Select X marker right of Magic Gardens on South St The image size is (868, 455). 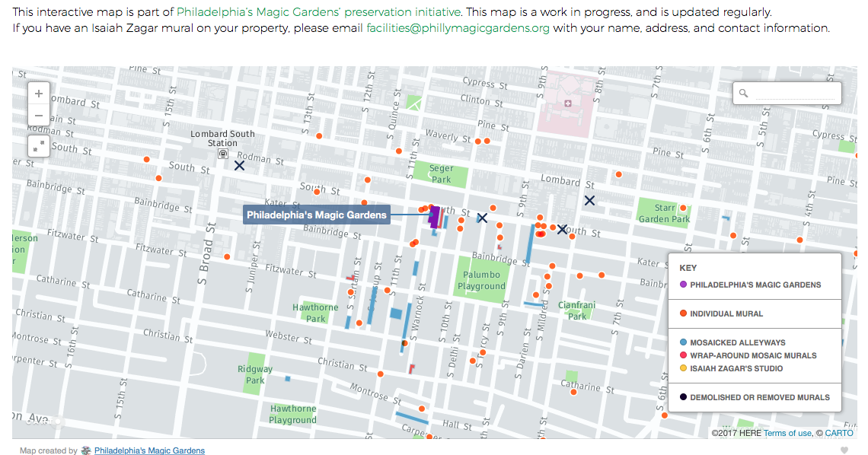point(482,218)
